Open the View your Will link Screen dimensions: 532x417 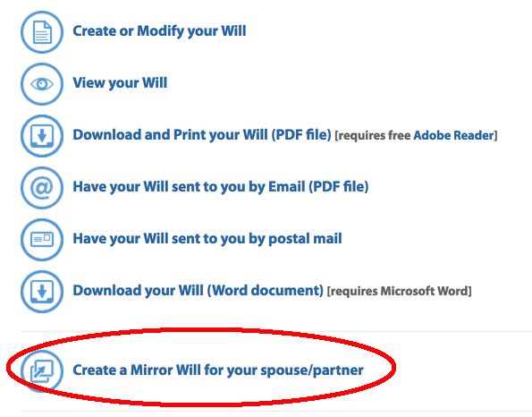pos(120,83)
